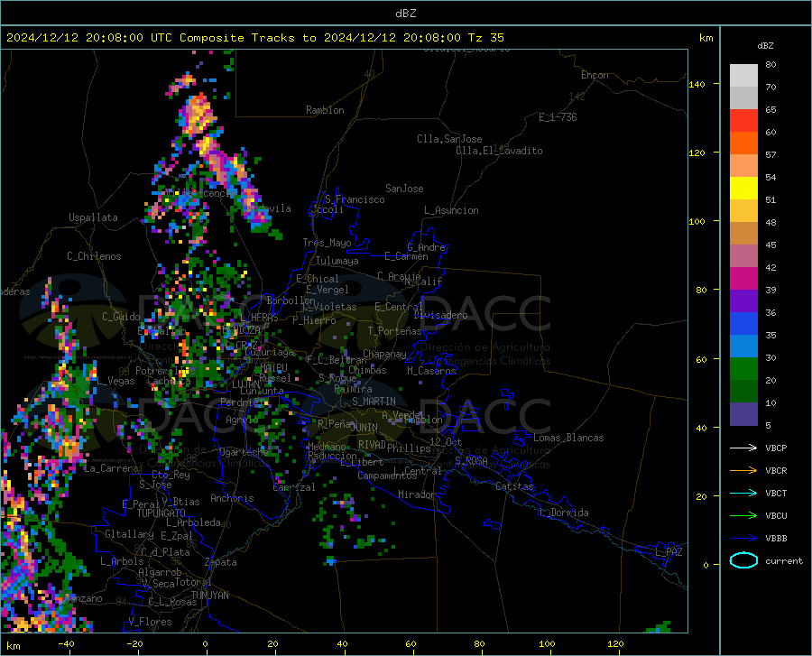Click the Tulumaya label

(x=337, y=261)
